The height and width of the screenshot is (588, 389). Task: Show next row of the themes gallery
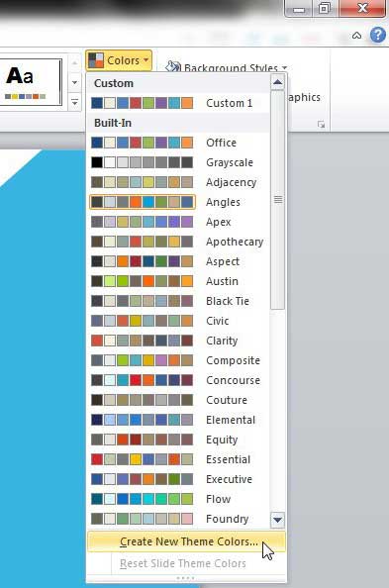74,82
